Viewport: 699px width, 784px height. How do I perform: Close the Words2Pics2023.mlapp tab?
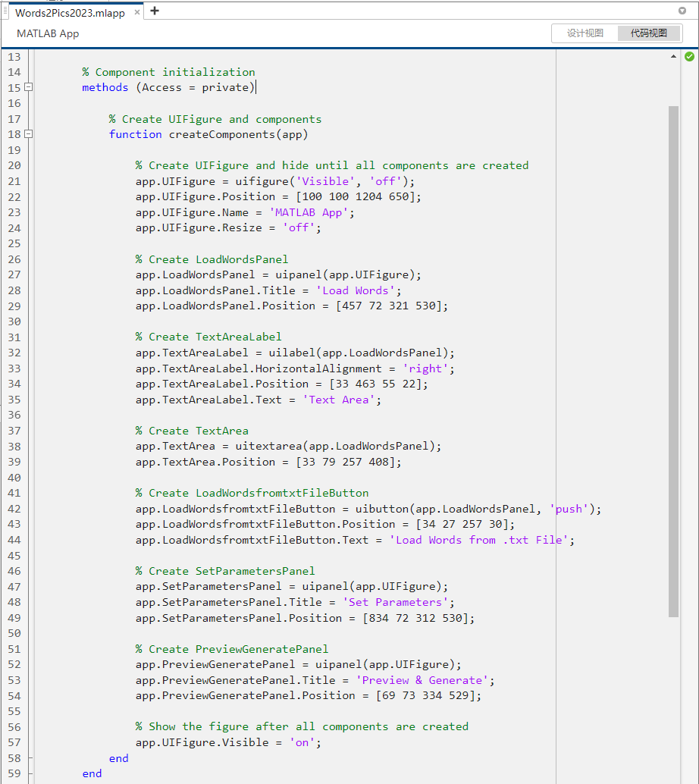pos(138,12)
